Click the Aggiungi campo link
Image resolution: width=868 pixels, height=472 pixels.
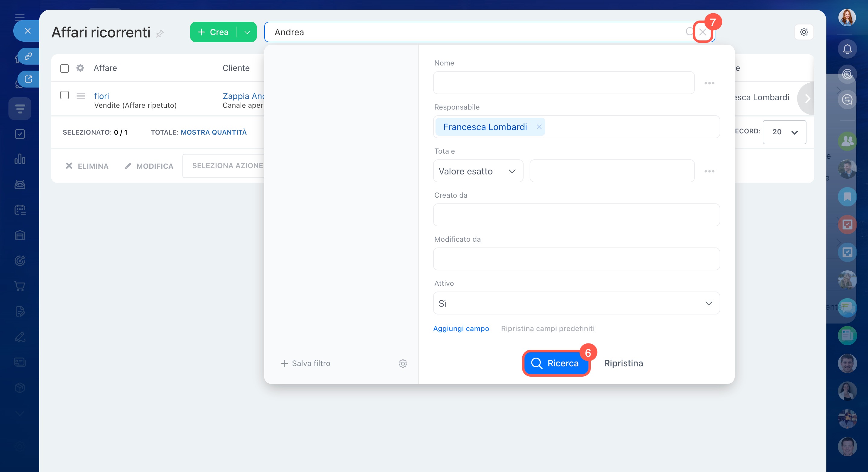(461, 328)
